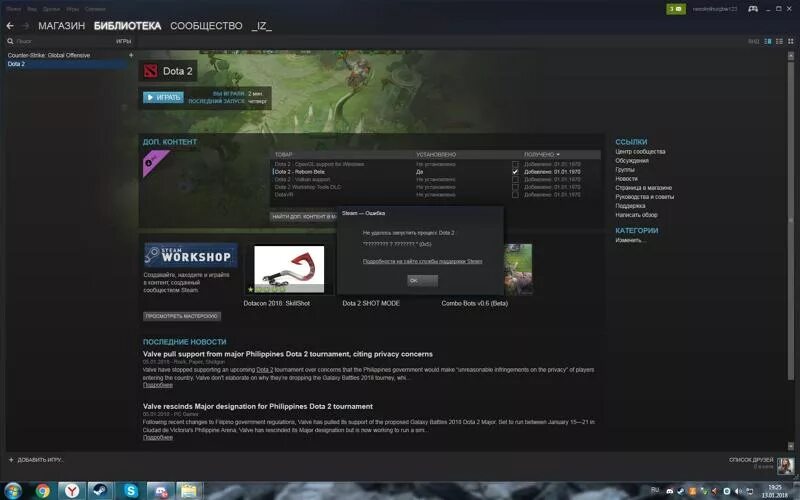Click the plus icon by ДОБАВИТЬ ИГРУ

[x=11, y=460]
